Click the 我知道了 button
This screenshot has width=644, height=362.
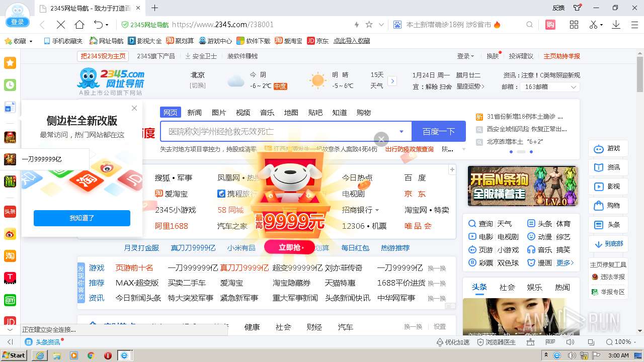click(x=82, y=218)
